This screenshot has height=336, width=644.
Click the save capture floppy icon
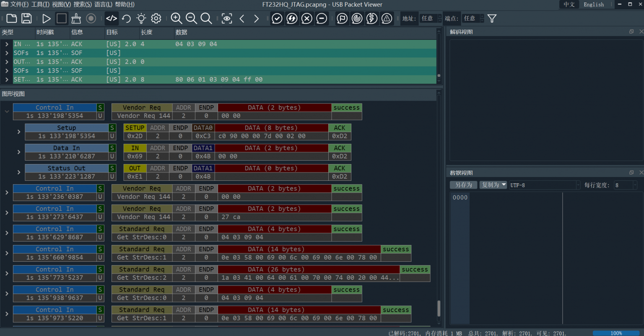click(x=26, y=18)
